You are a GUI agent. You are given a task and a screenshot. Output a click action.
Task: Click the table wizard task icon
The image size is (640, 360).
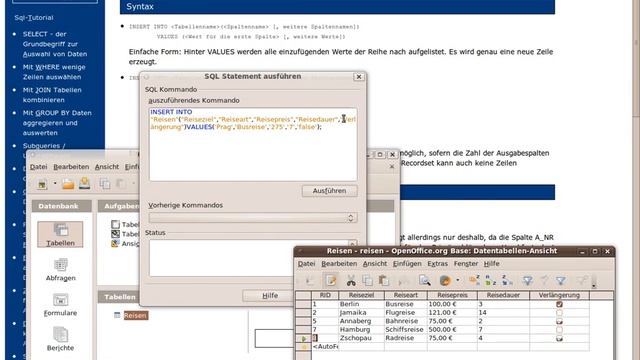click(116, 234)
